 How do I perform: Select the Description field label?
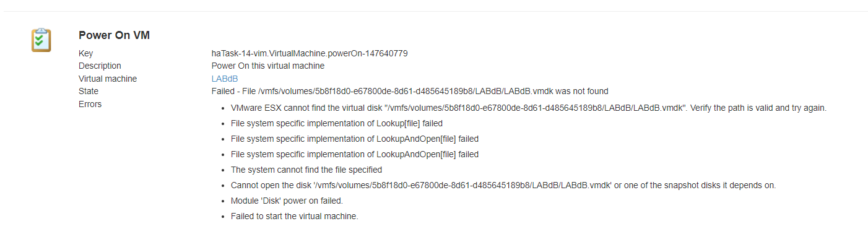[x=100, y=66]
